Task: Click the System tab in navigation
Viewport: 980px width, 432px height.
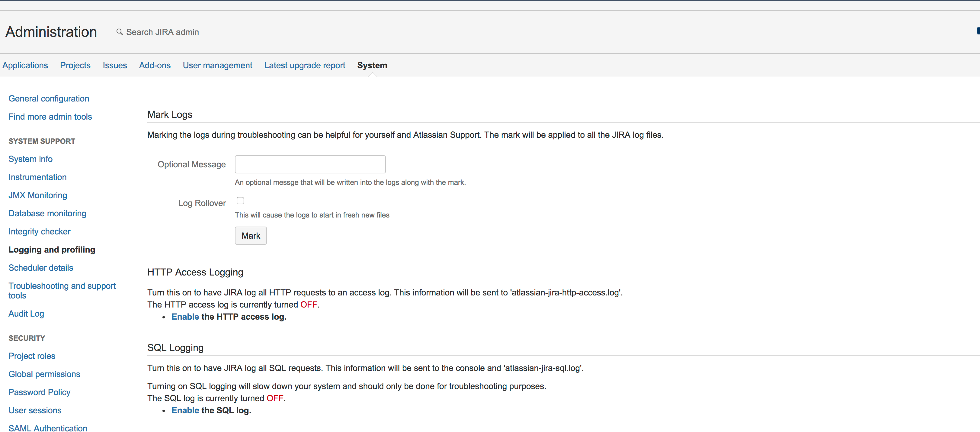Action: coord(373,65)
